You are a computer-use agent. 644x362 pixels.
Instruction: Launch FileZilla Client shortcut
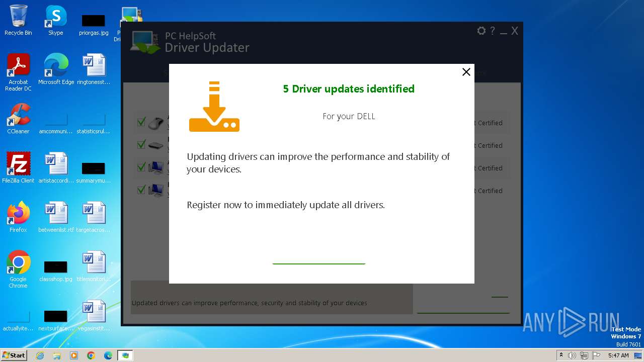coord(18,168)
